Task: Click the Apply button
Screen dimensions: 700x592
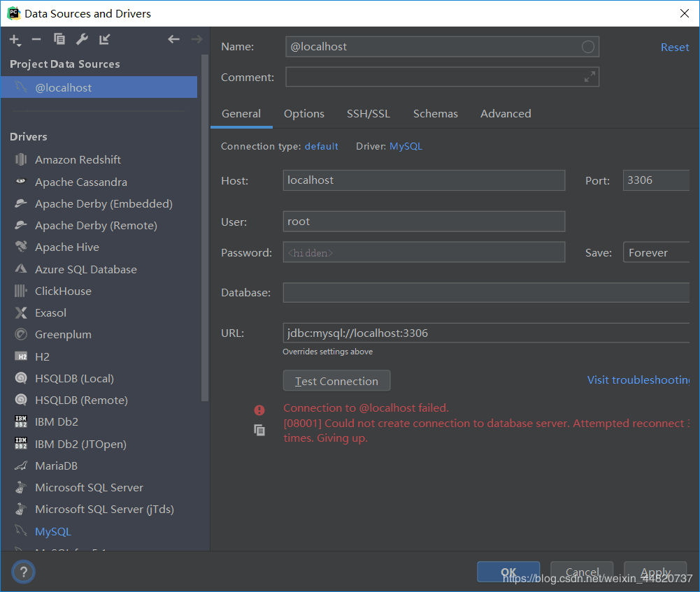Action: (655, 572)
